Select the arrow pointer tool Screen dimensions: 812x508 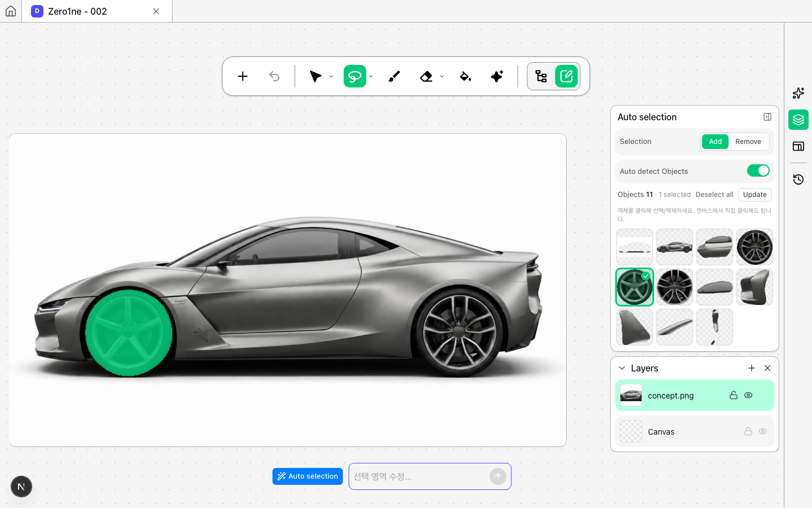click(315, 76)
